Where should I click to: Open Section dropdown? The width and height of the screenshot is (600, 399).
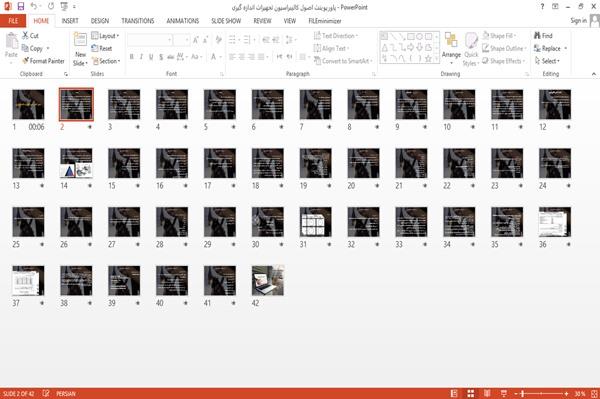106,61
